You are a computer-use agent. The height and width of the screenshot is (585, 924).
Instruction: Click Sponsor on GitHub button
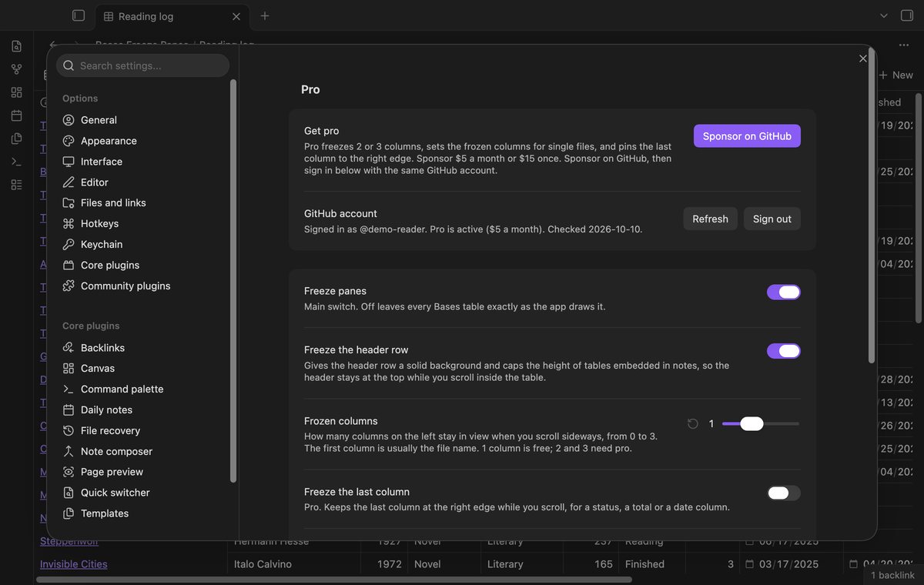click(x=747, y=136)
